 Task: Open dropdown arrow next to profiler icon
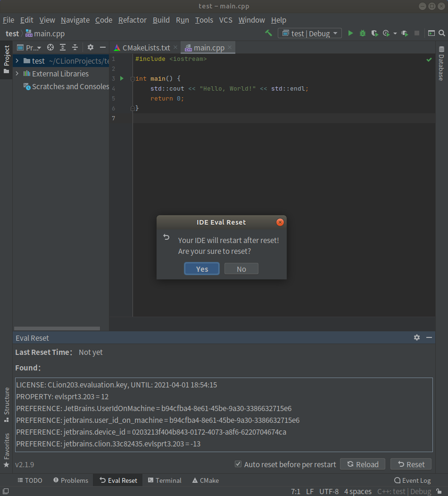pyautogui.click(x=395, y=33)
